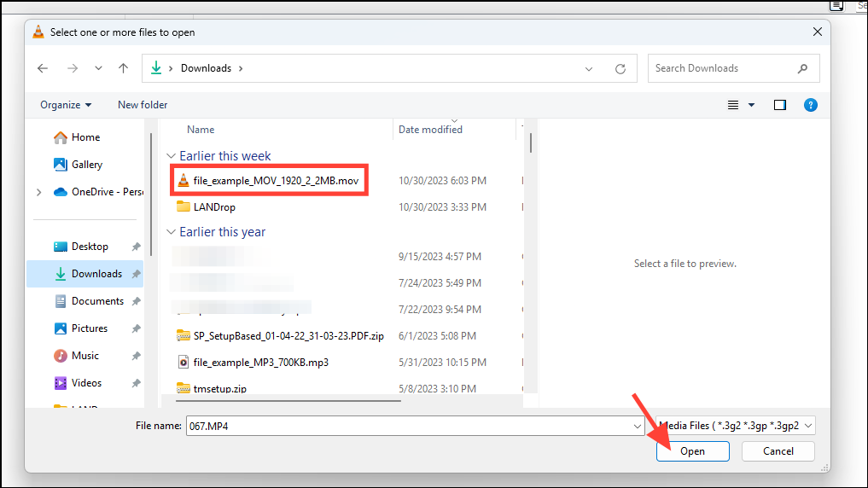This screenshot has height=488, width=868.
Task: Click the VLC cone in dialog title
Action: click(x=38, y=32)
